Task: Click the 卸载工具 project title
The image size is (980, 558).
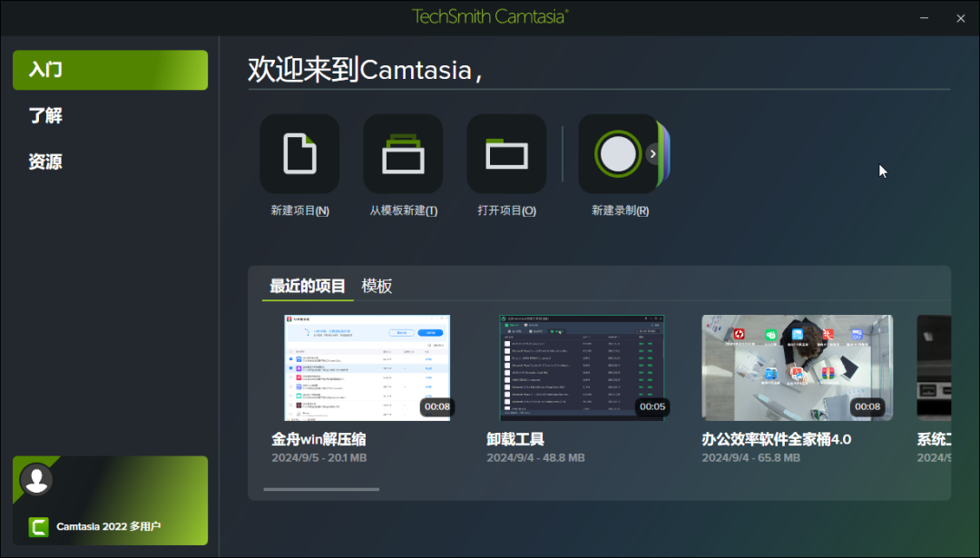Action: (515, 439)
